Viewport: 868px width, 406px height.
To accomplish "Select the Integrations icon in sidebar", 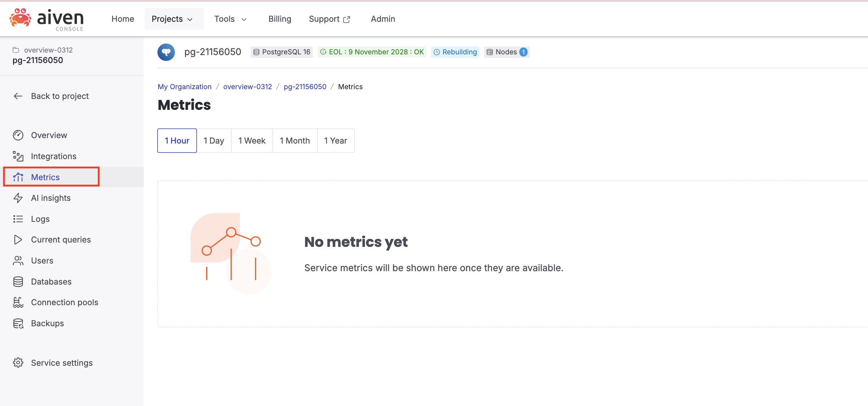I will (x=18, y=156).
